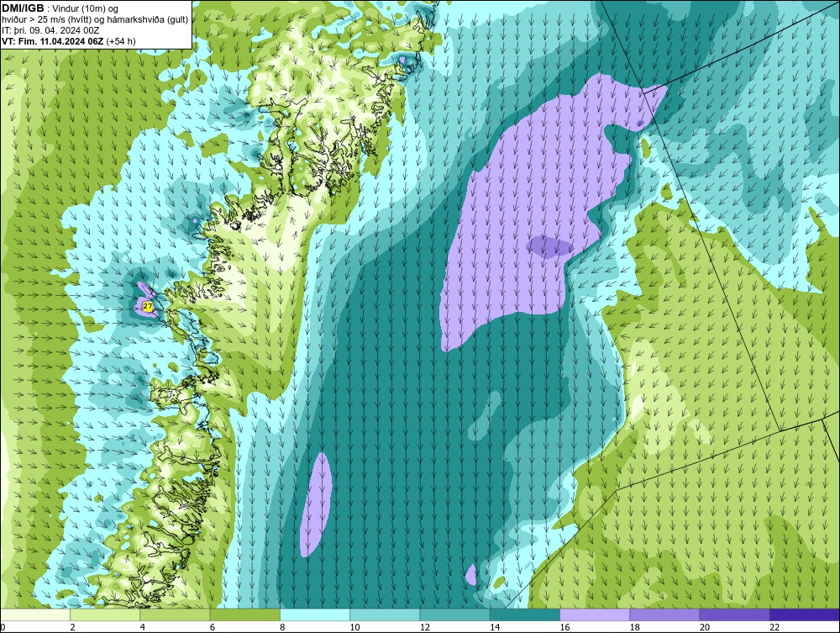Click the legend scale label 0
Screen dimensions: 840x633
(x=3, y=628)
